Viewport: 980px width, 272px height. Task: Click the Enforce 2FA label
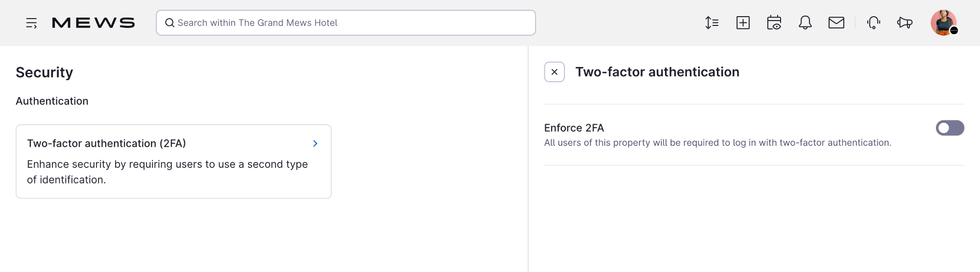pos(574,128)
